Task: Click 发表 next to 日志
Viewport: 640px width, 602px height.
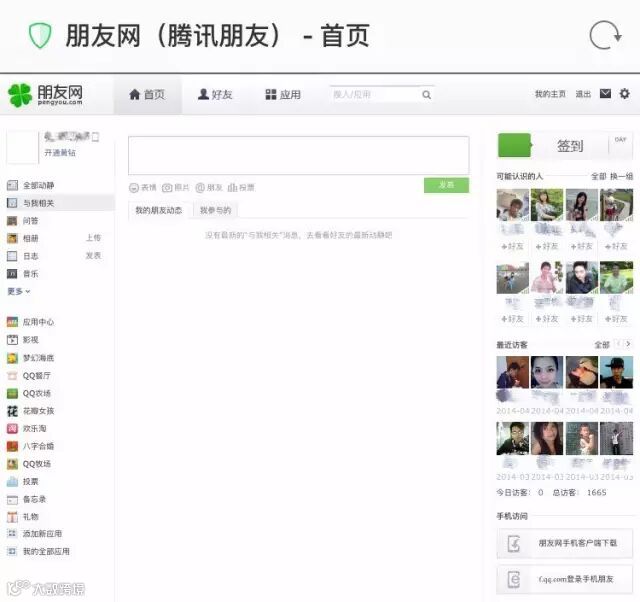Action: 93,255
